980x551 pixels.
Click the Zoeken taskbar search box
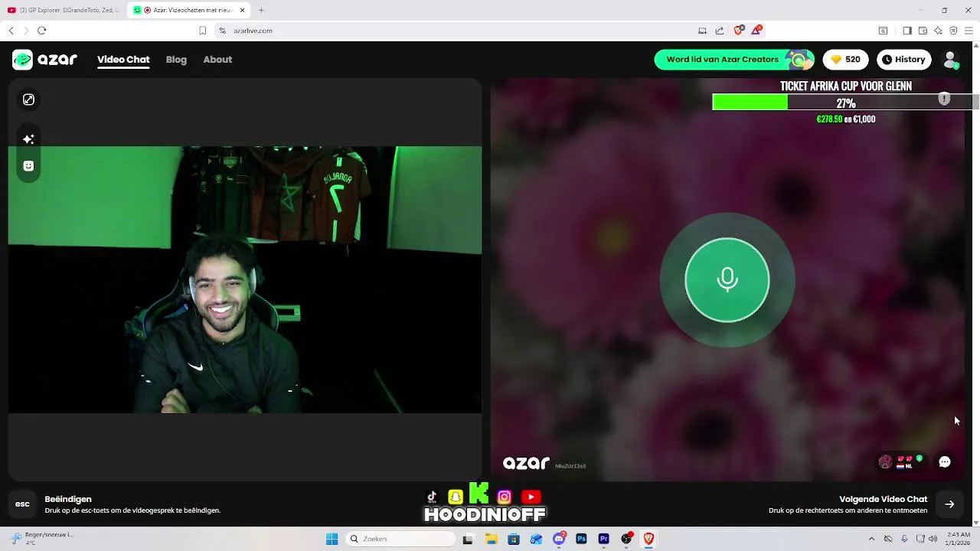(400, 539)
